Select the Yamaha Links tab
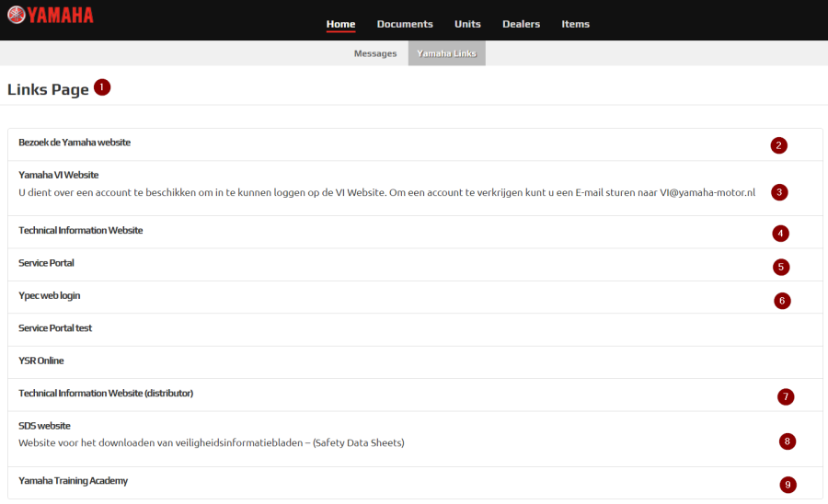828x504 pixels. click(x=447, y=53)
